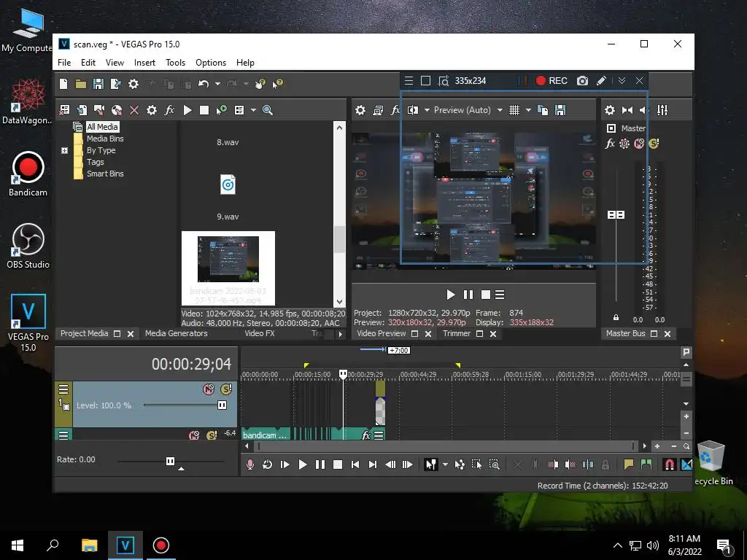This screenshot has height=560, width=747.
Task: Adjust video track Level slider
Action: tap(222, 405)
